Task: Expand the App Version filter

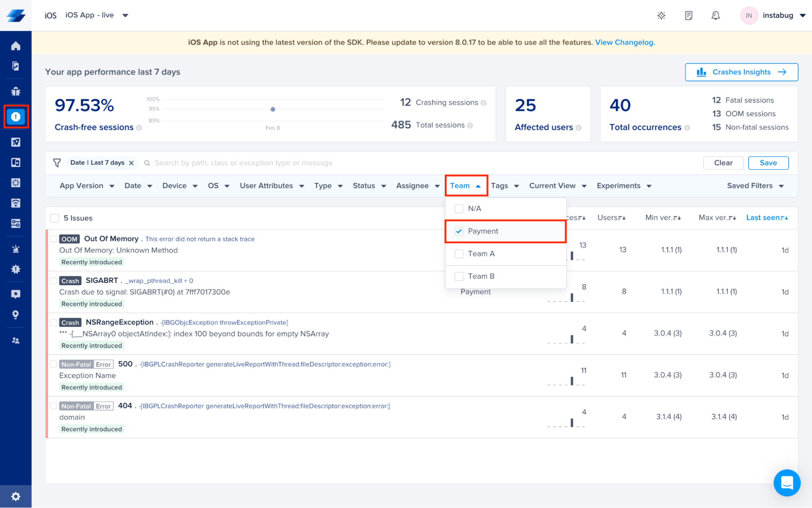Action: tap(87, 186)
